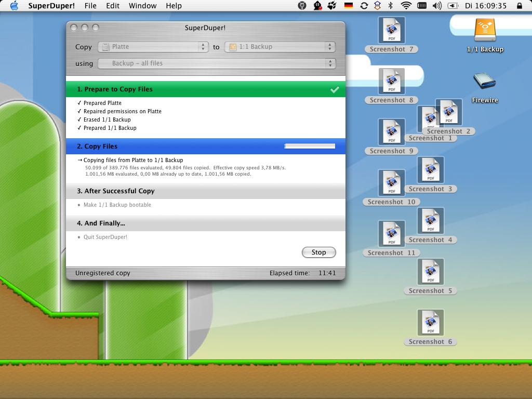532x399 pixels.
Task: Select the Screenshot 11 PDF icon
Action: (392, 234)
